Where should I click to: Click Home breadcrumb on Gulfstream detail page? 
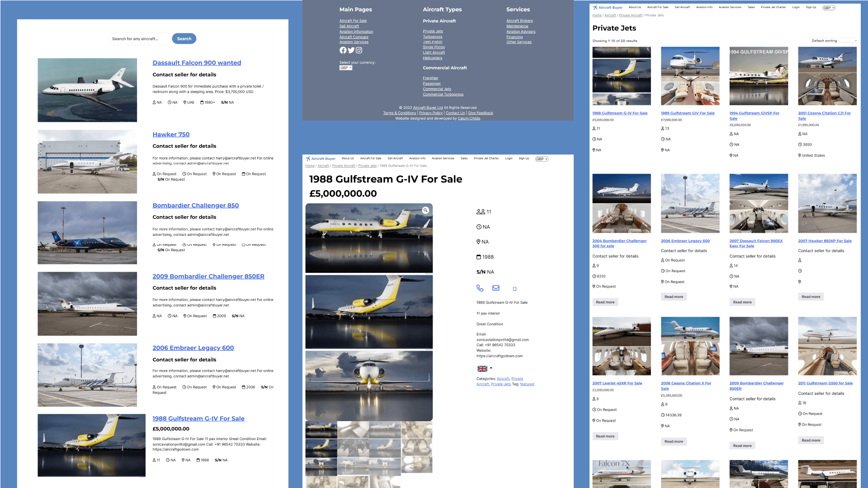click(310, 166)
